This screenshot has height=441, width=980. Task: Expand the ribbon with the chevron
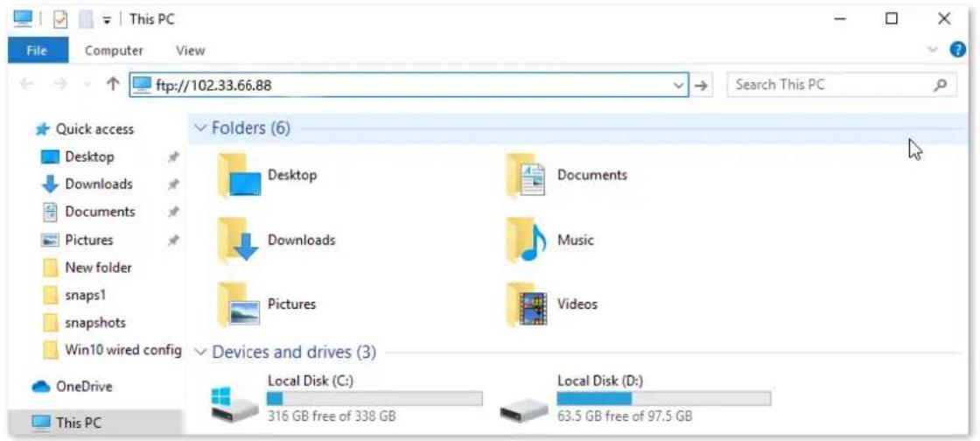(934, 50)
